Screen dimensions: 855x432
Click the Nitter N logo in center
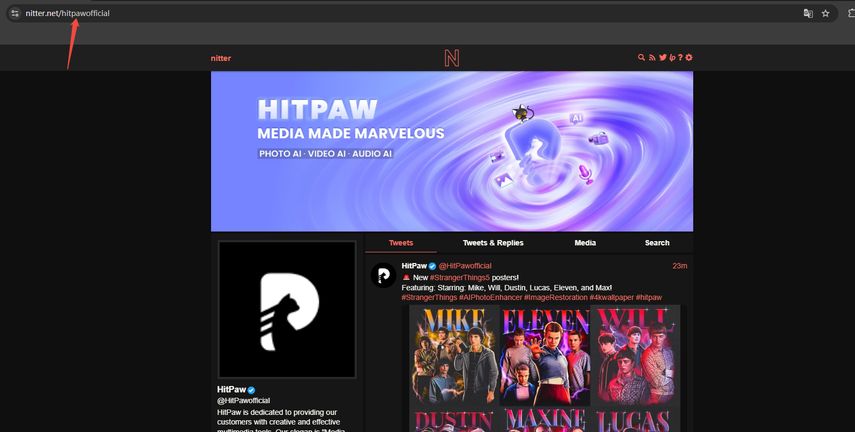pos(452,58)
